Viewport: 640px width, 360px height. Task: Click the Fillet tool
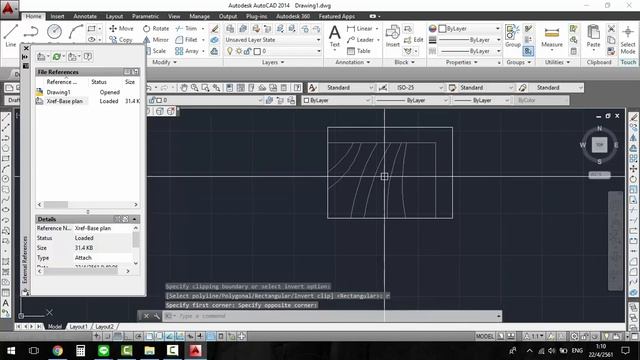click(186, 40)
